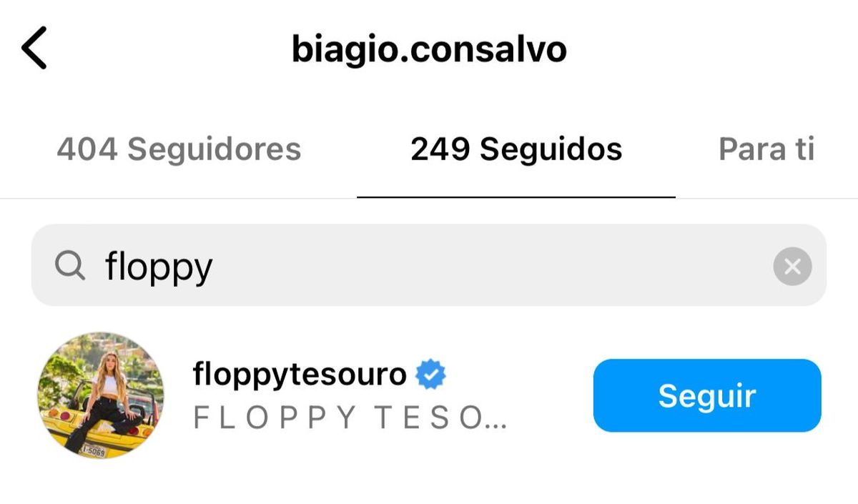Tap the FLOPPY TESO... display name
858x504 pixels.
[350, 418]
